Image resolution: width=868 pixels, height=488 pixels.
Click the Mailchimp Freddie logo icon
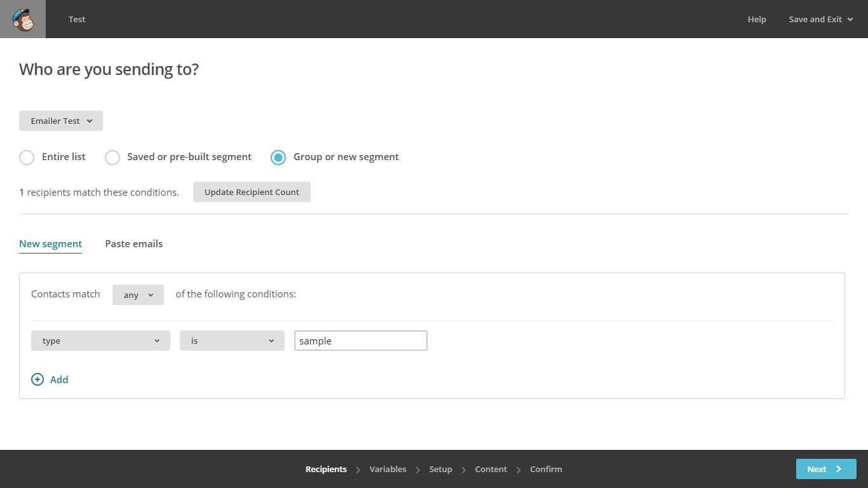click(x=23, y=19)
